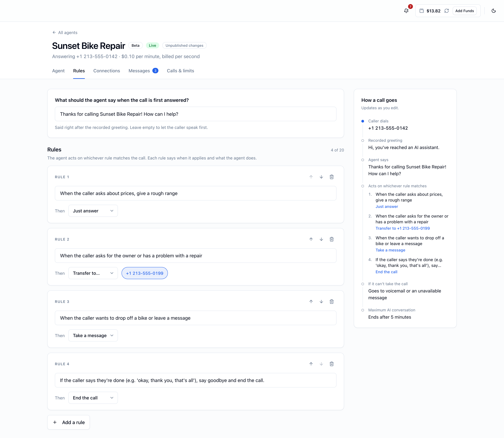Refresh the account balance
The width and height of the screenshot is (504, 438).
pyautogui.click(x=446, y=11)
